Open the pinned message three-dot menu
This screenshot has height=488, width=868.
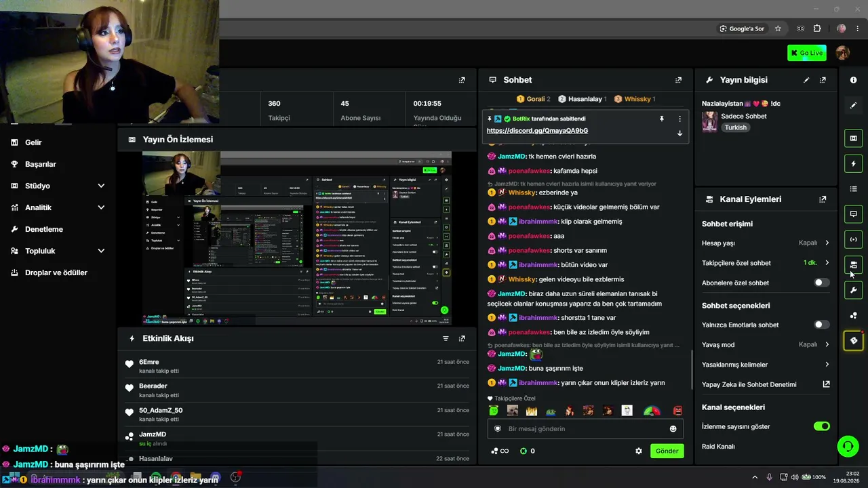pyautogui.click(x=679, y=119)
